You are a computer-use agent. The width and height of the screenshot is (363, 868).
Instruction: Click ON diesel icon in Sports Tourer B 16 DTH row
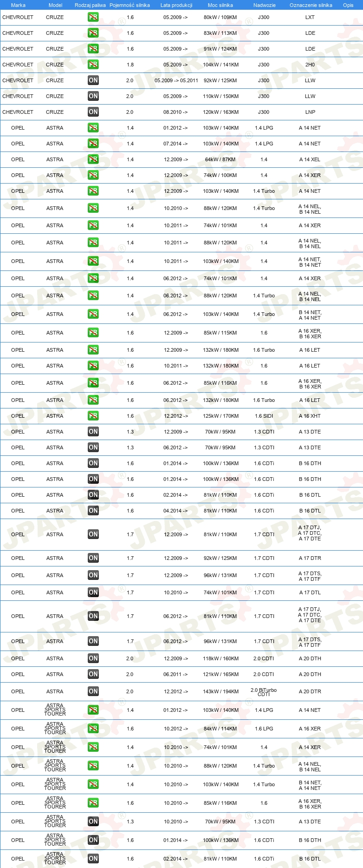point(93,840)
